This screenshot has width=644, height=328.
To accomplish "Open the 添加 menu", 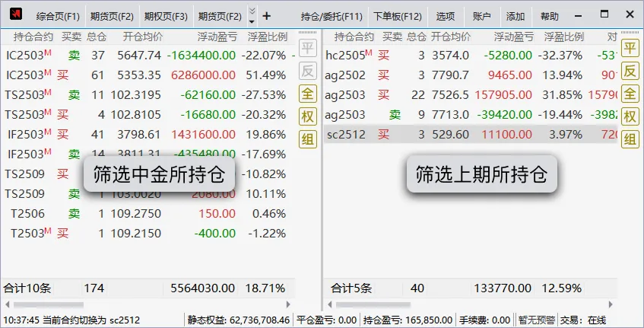I will 516,17.
